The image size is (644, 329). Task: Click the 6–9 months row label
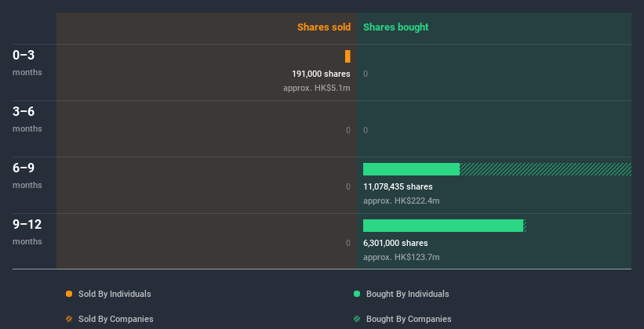pos(27,175)
